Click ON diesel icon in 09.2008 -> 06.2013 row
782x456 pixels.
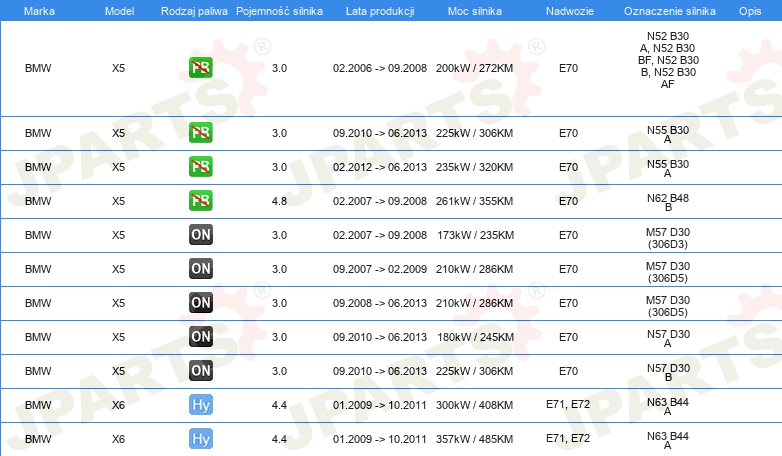tap(200, 302)
